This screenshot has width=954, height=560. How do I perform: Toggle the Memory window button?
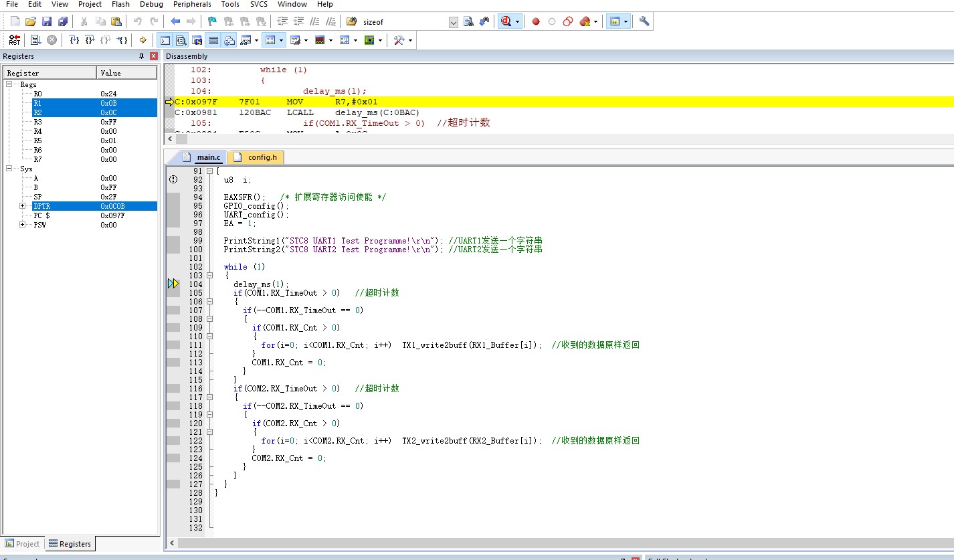tap(271, 40)
